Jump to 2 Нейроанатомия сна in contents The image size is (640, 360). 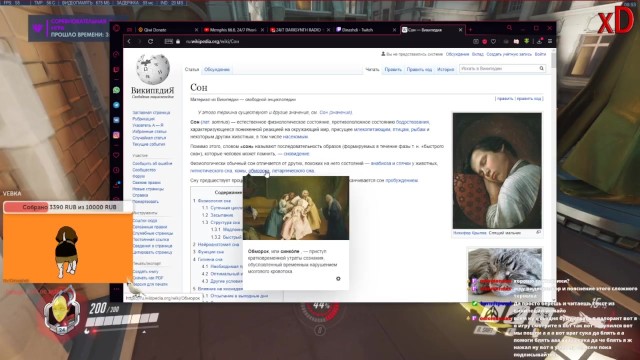click(x=216, y=244)
